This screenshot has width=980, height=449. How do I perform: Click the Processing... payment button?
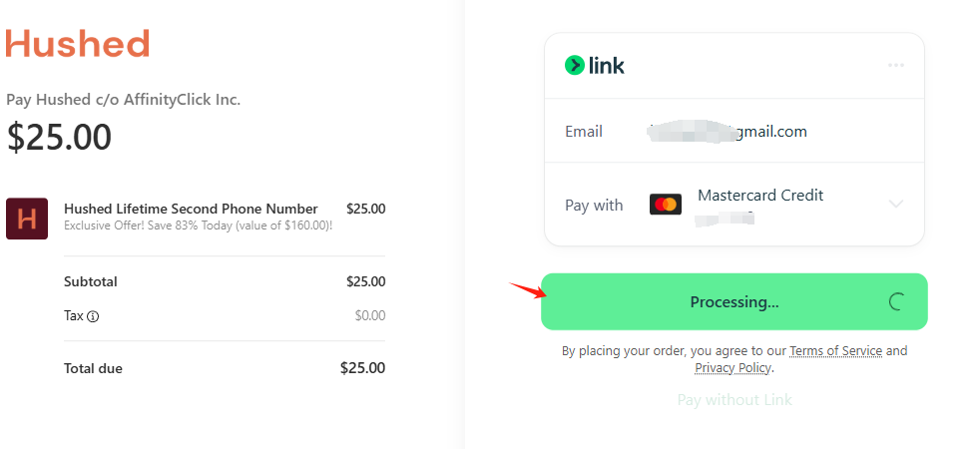[x=734, y=301]
